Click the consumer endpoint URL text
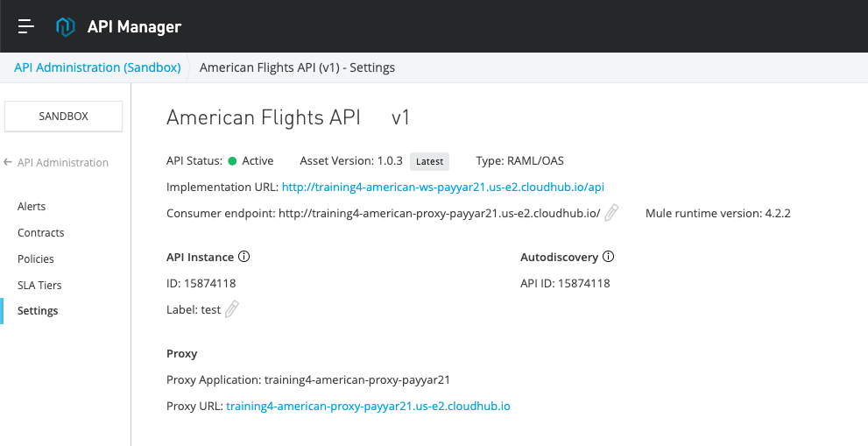 440,213
